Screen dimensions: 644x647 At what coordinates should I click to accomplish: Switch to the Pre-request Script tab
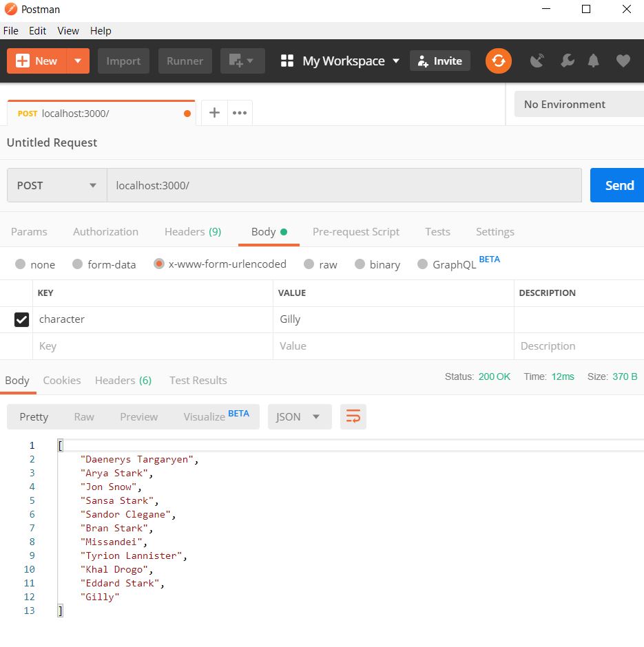(356, 231)
